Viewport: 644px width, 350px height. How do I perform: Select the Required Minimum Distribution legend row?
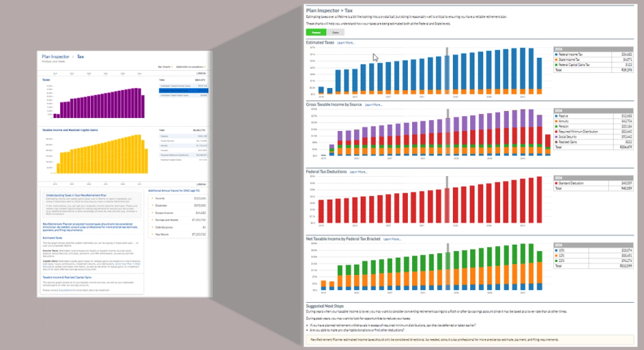[x=593, y=132]
